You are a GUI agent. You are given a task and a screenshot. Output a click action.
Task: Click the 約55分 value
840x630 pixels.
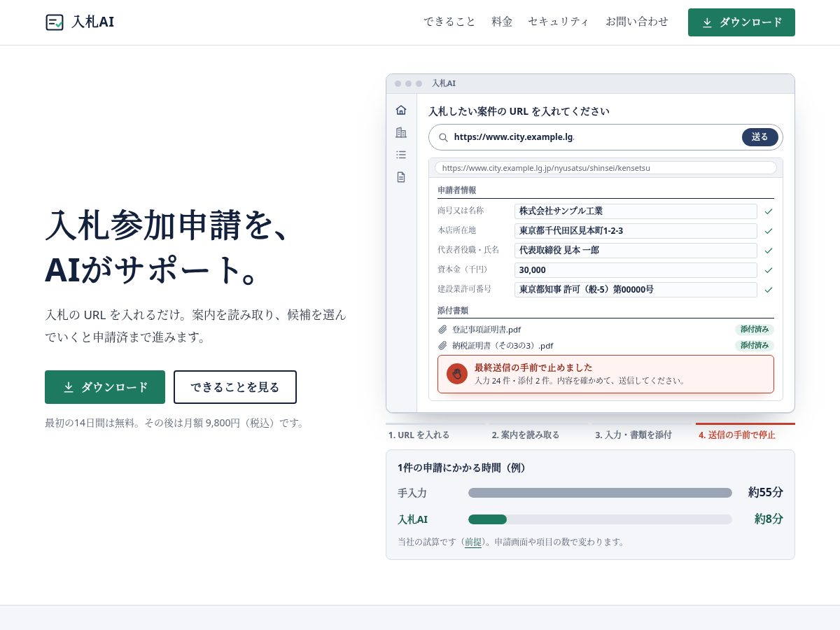click(x=765, y=493)
